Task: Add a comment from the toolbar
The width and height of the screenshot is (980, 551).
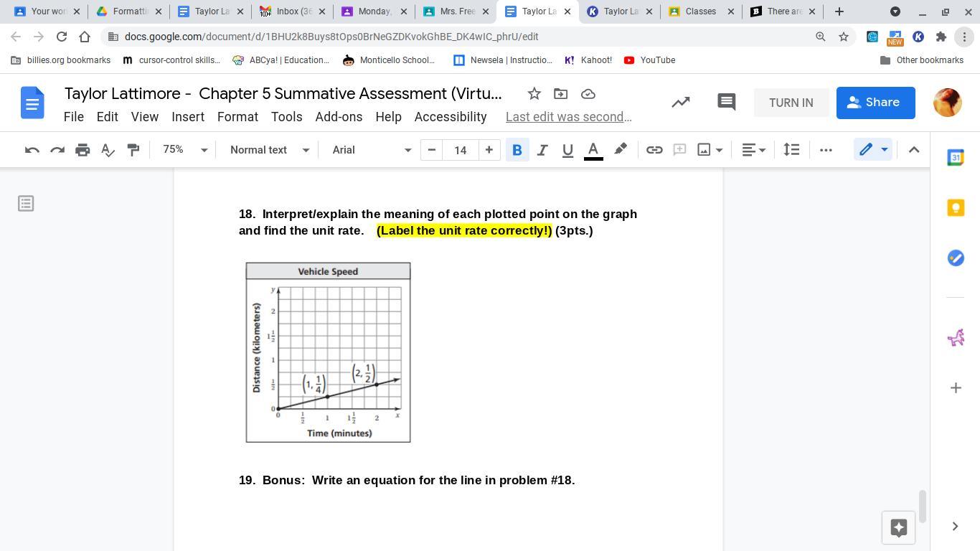Action: pyautogui.click(x=679, y=150)
